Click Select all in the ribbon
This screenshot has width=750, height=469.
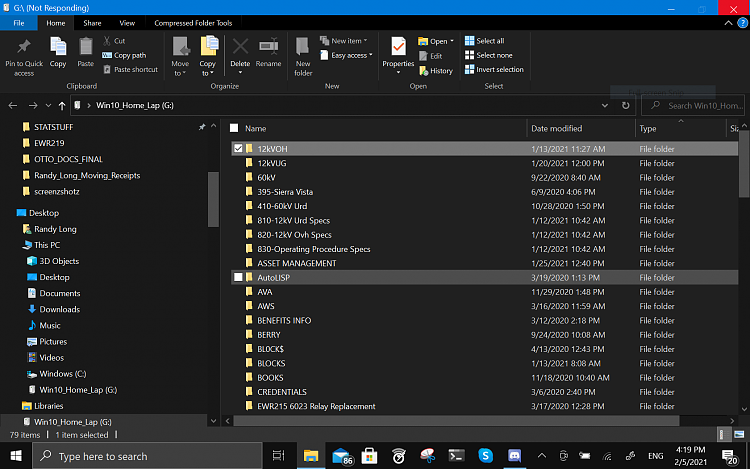point(485,41)
